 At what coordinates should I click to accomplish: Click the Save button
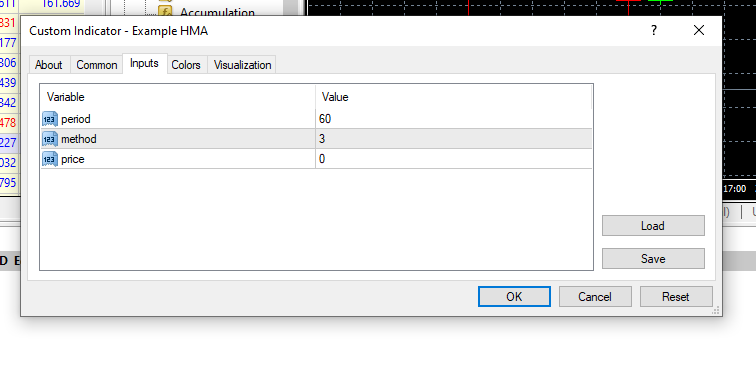coord(653,258)
